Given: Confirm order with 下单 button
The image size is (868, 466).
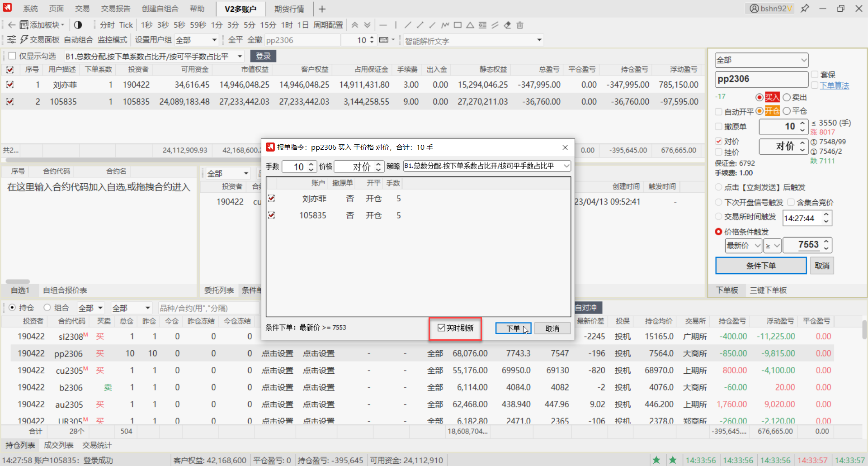Looking at the screenshot, I should [513, 328].
